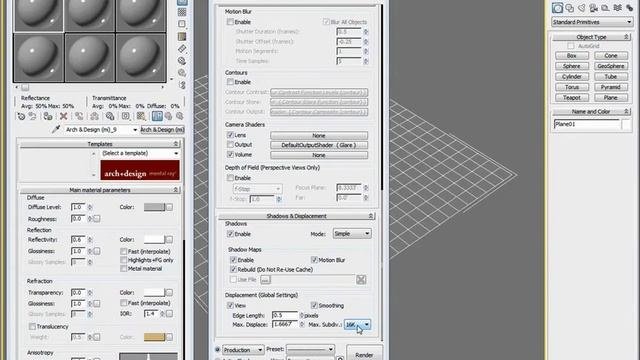Uncheck Lens camera shader checkbox

coord(230,135)
